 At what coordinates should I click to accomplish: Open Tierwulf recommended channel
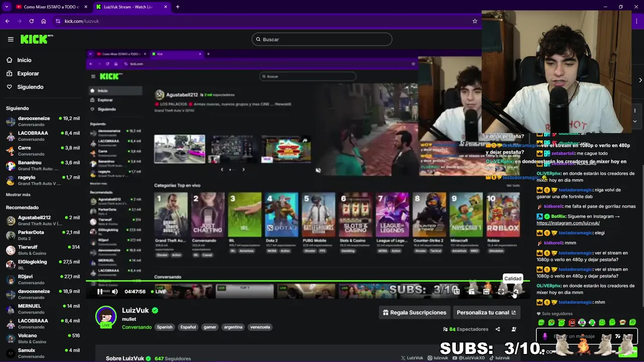click(x=43, y=250)
